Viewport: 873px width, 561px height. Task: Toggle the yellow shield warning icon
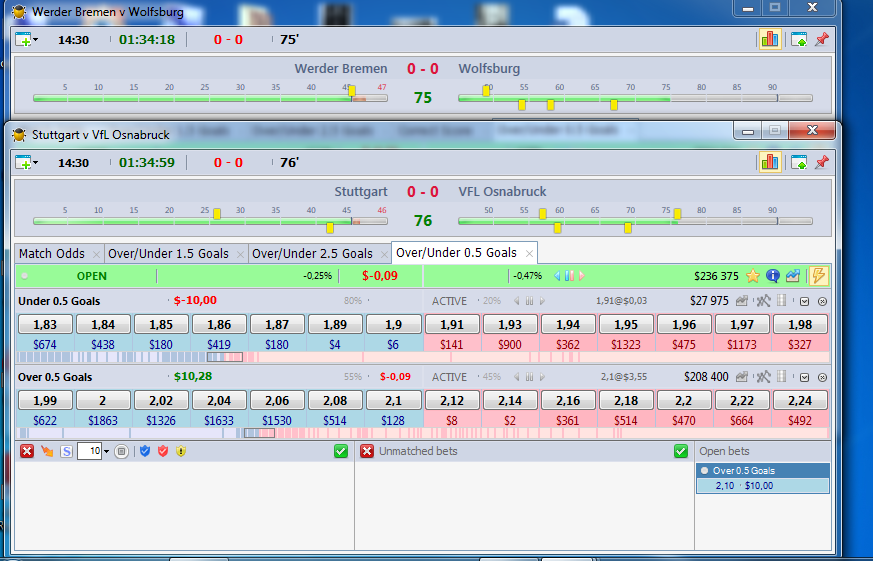(x=181, y=451)
